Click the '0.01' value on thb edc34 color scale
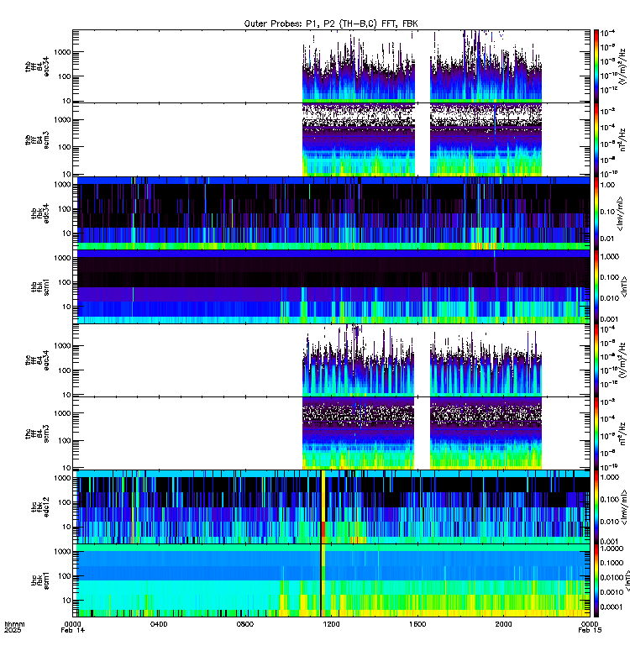The width and height of the screenshot is (630, 672). click(607, 239)
